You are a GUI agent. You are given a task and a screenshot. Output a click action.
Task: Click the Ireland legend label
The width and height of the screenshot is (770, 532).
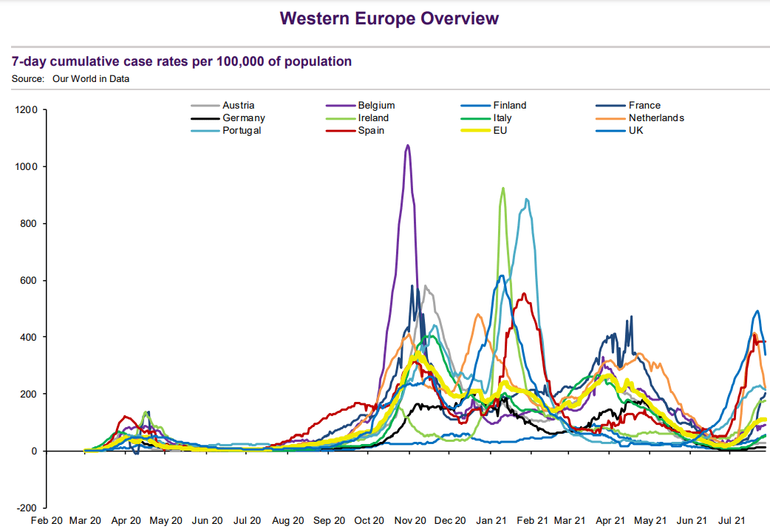(x=373, y=118)
